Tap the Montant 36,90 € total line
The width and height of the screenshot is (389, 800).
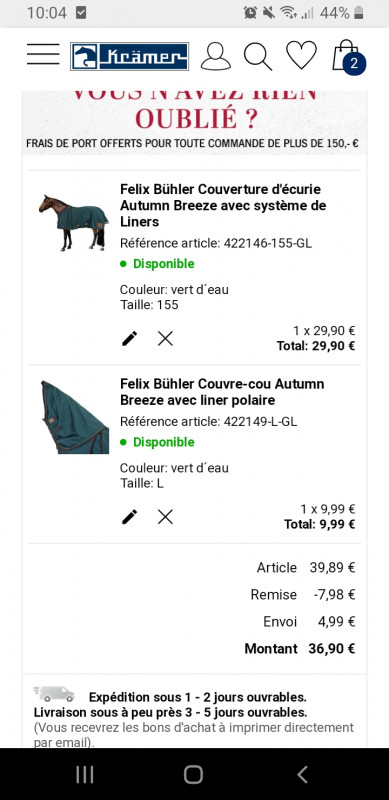(x=300, y=649)
